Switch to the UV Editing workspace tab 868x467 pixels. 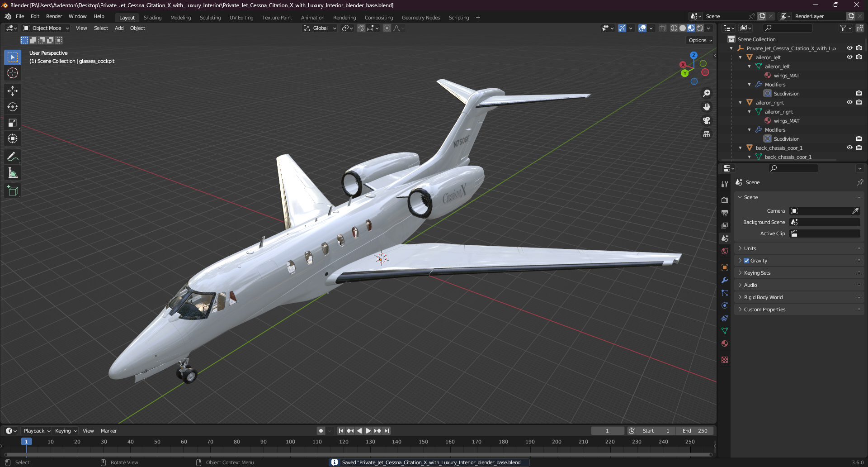241,18
